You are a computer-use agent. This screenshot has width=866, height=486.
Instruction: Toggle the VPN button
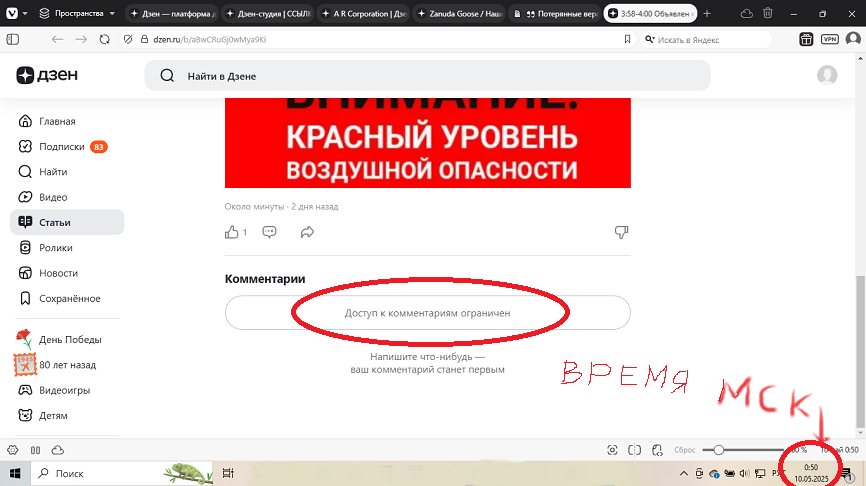tap(830, 39)
